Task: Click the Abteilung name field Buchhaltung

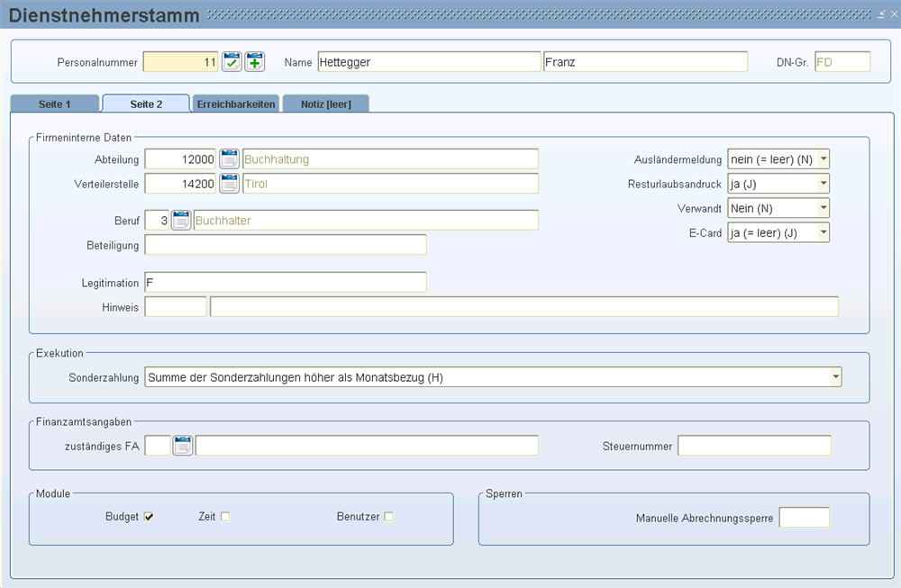Action: coord(391,159)
